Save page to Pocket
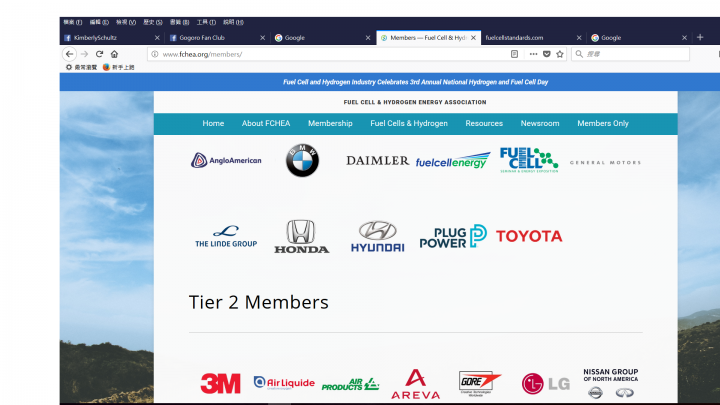Screen dimensions: 720x405 [546, 54]
